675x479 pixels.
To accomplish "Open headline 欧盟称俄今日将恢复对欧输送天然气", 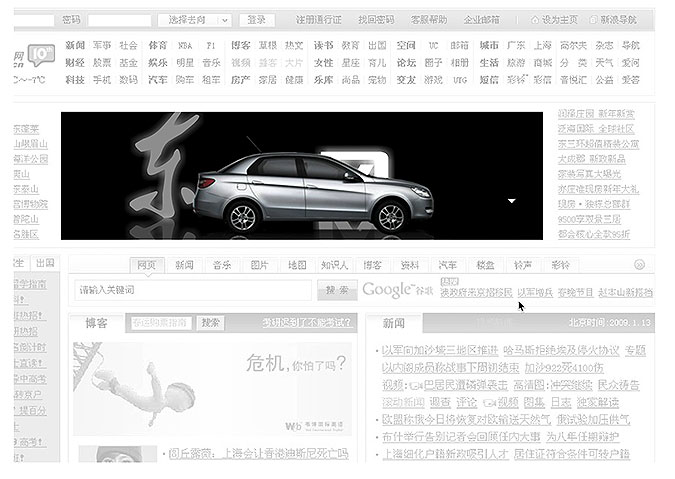I will 467,420.
